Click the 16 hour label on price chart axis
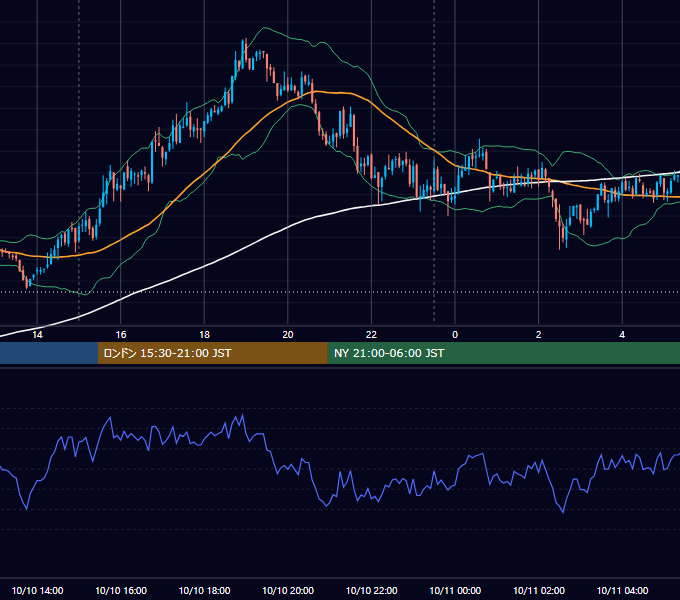This screenshot has width=680, height=600. pyautogui.click(x=121, y=335)
